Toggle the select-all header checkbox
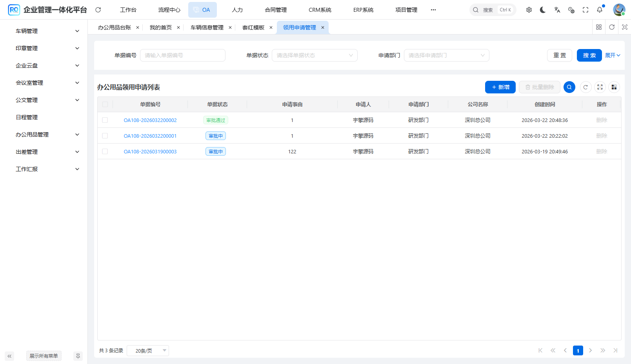This screenshot has height=364, width=631. point(105,104)
